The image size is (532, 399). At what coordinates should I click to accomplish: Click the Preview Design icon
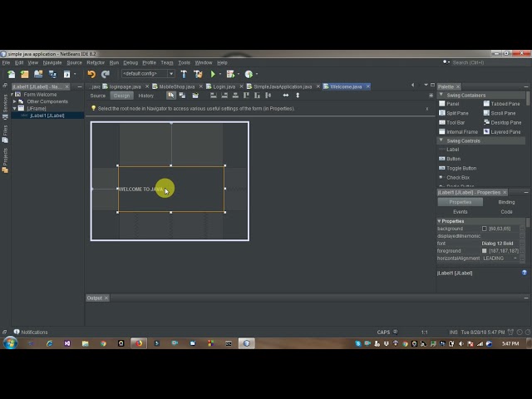(195, 96)
